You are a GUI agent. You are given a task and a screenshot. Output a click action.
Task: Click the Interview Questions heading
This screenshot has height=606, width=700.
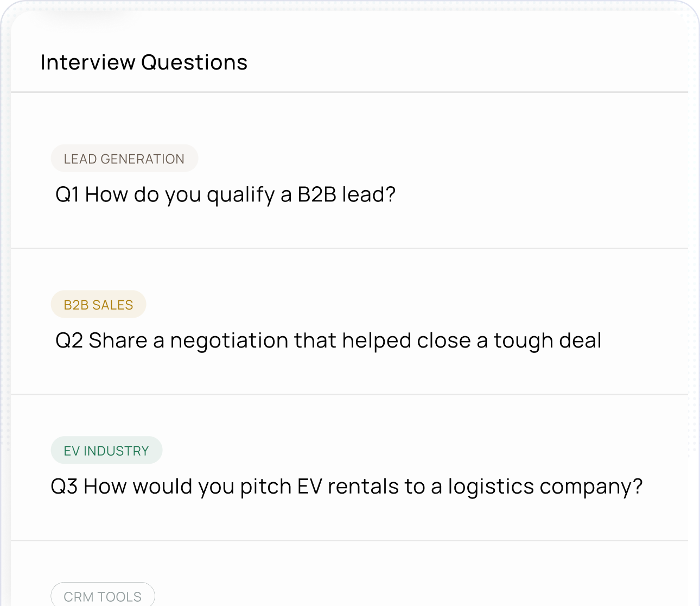tap(144, 62)
